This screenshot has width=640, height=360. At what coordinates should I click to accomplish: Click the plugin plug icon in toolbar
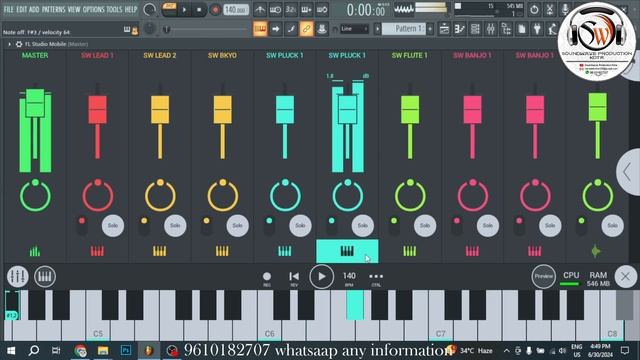click(537, 29)
